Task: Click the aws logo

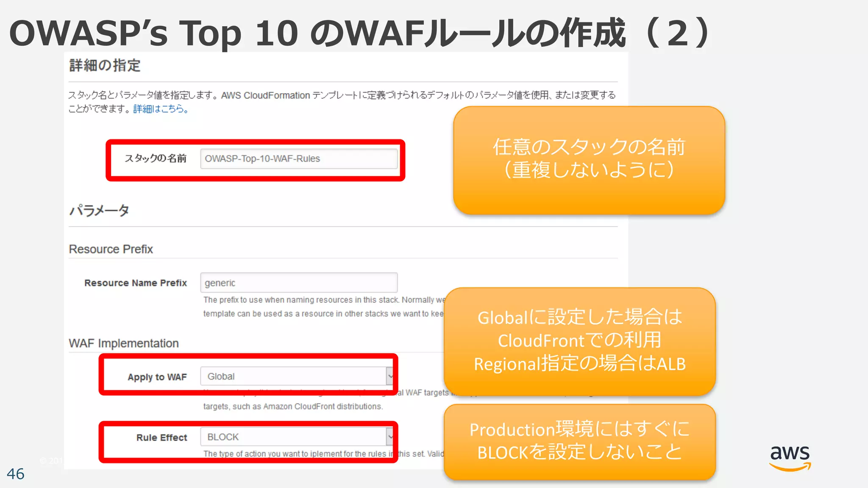Action: pos(790,458)
